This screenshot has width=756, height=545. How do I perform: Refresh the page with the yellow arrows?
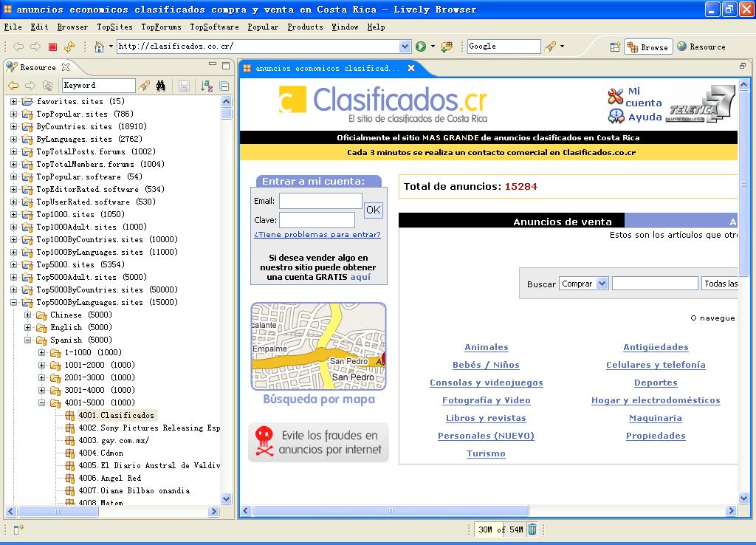(x=69, y=47)
